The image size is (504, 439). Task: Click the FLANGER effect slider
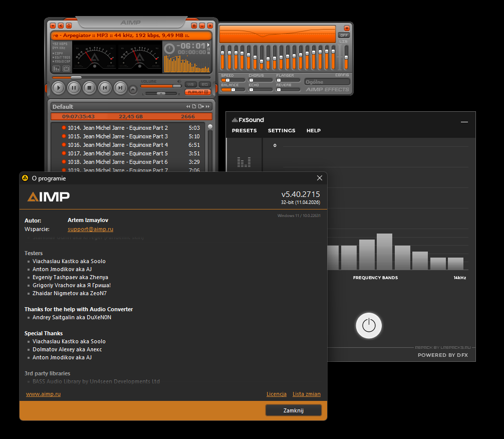point(288,80)
